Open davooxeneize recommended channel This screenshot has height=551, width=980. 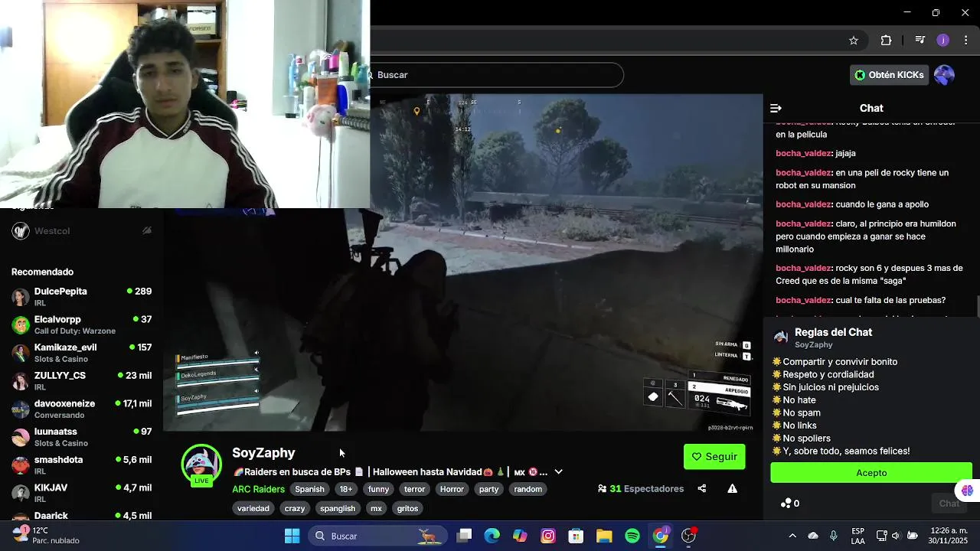tap(81, 409)
